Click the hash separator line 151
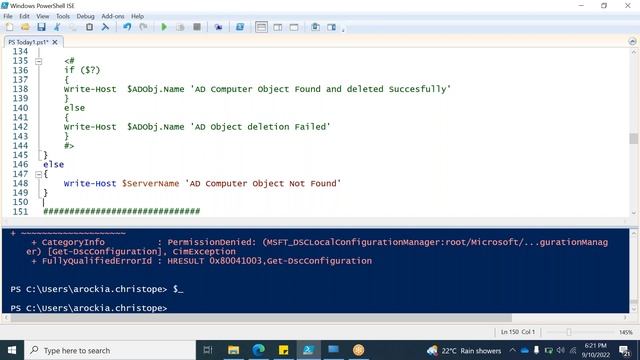 pos(122,211)
